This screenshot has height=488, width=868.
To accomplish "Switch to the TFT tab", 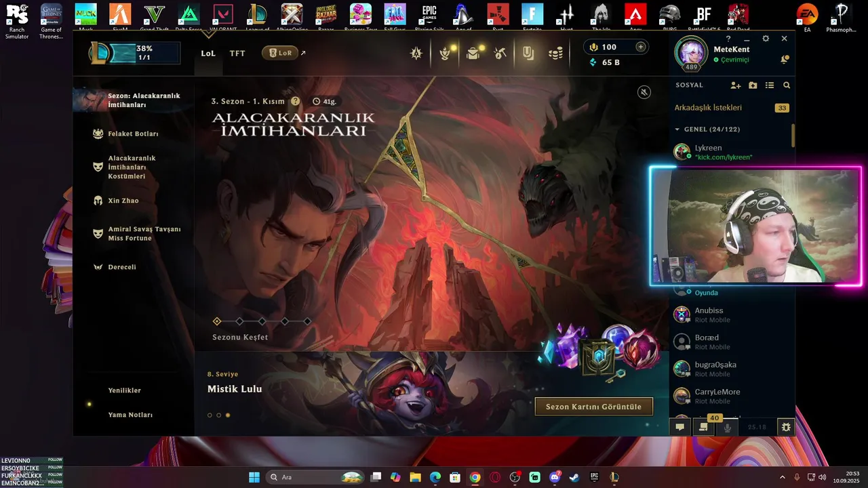I will click(237, 53).
